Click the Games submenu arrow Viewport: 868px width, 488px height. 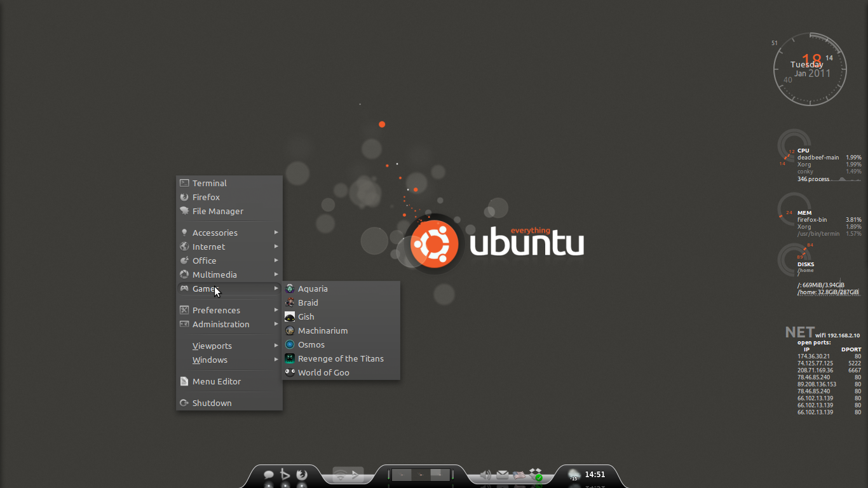point(276,288)
